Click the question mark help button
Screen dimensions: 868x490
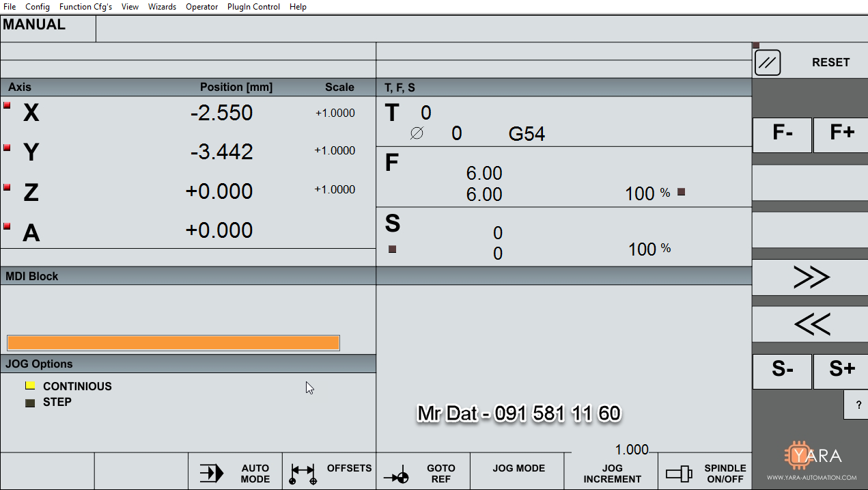(858, 405)
